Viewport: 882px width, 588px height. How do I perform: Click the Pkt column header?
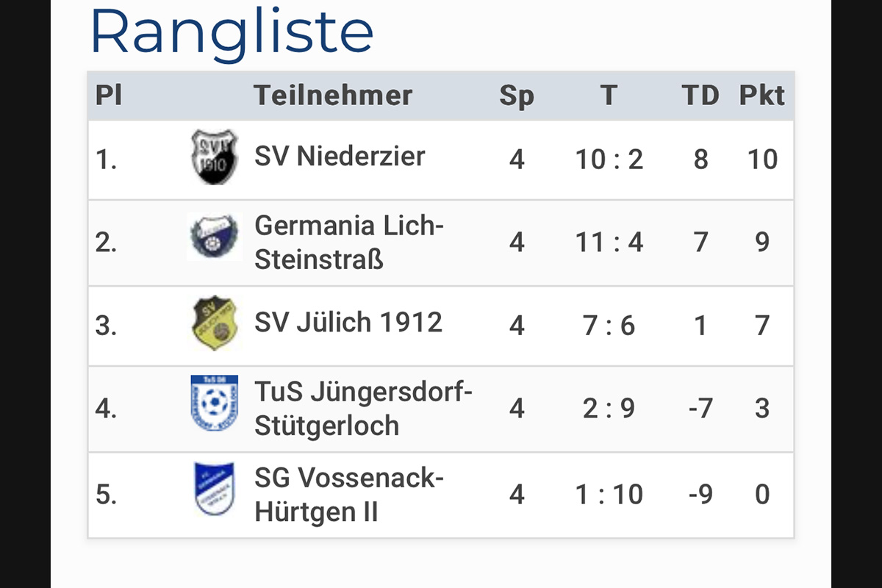[762, 96]
